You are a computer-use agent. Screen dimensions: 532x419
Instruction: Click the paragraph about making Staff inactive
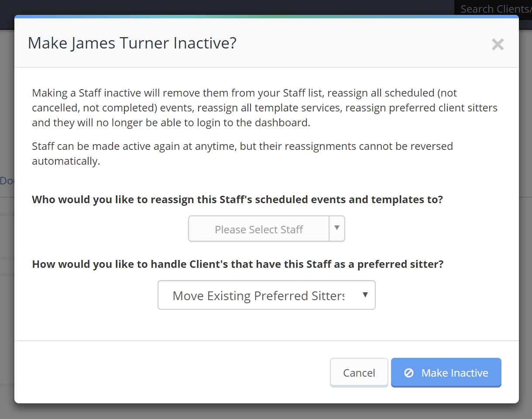point(264,108)
